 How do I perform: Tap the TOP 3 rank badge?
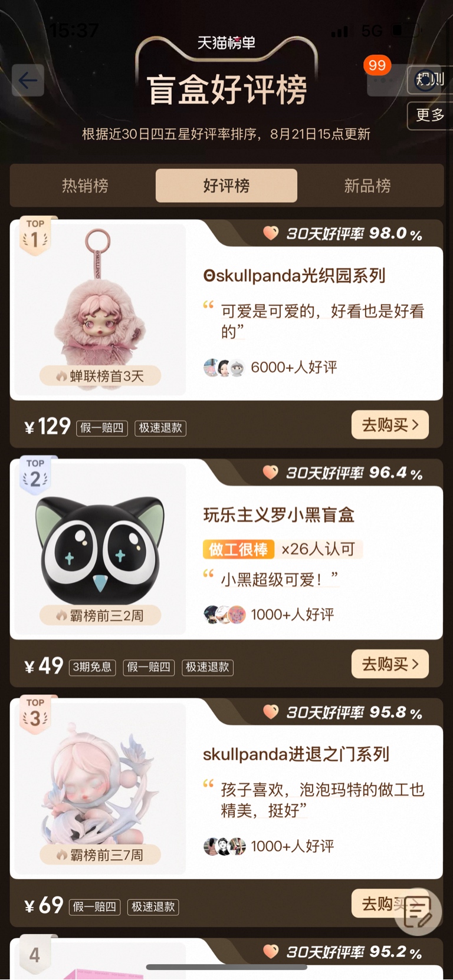click(35, 714)
